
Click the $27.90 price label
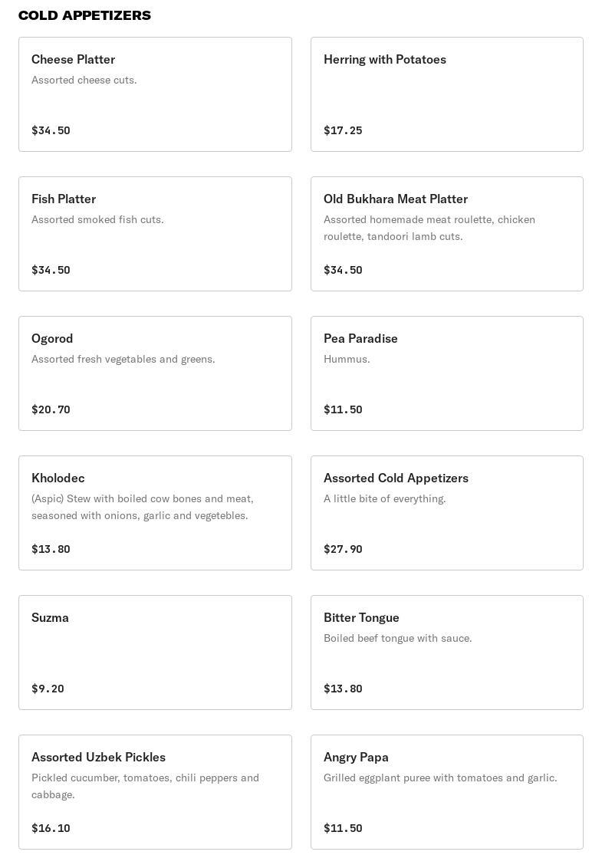click(x=343, y=549)
